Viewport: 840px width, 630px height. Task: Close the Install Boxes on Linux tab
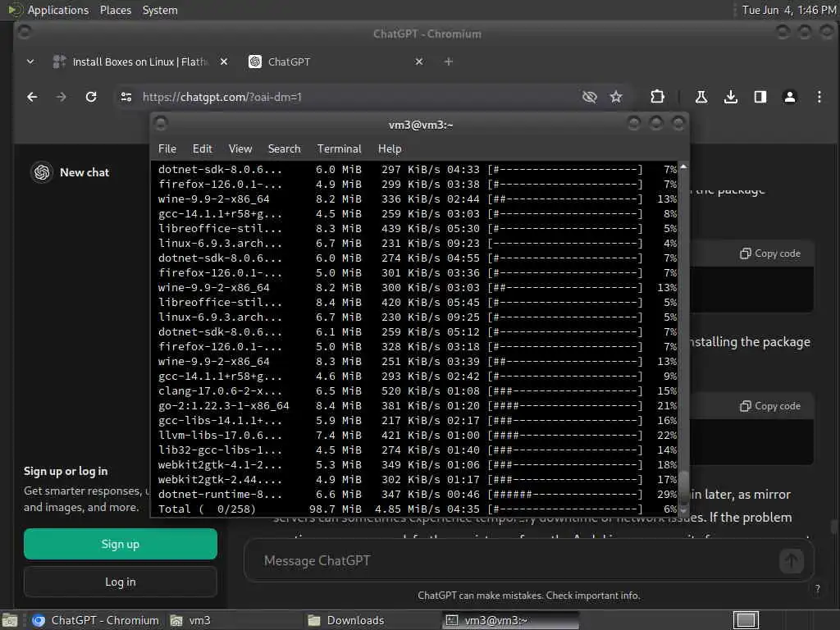pos(224,62)
